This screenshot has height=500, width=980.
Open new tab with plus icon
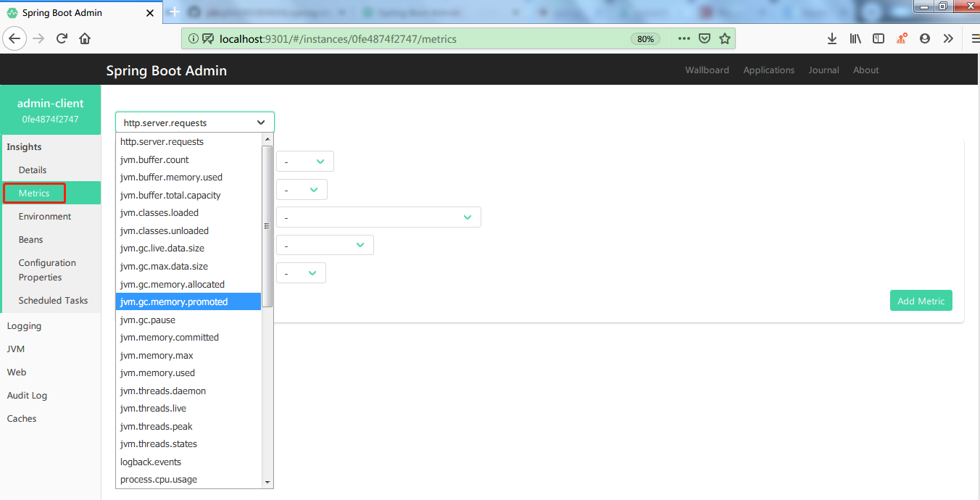[174, 12]
